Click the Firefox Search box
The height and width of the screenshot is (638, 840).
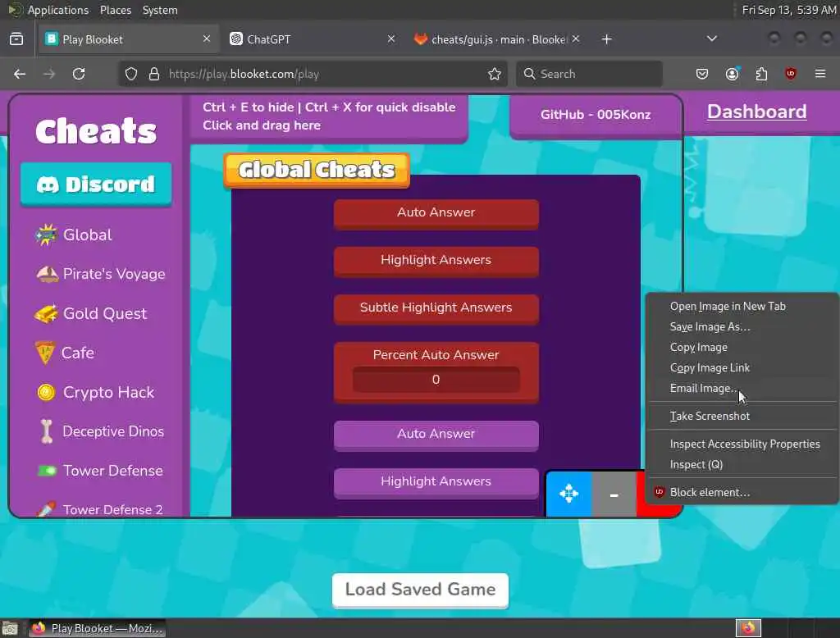pos(589,74)
